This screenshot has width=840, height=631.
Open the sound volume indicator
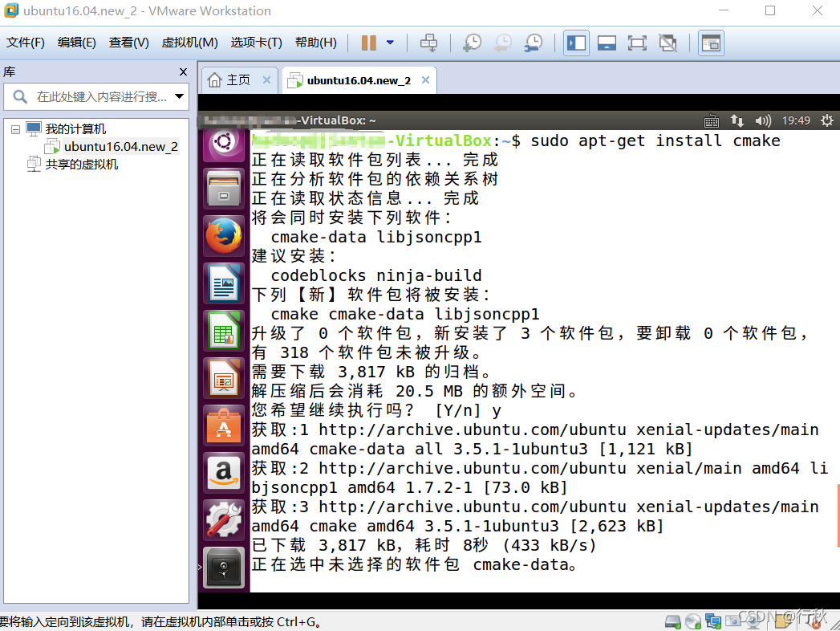(x=763, y=120)
